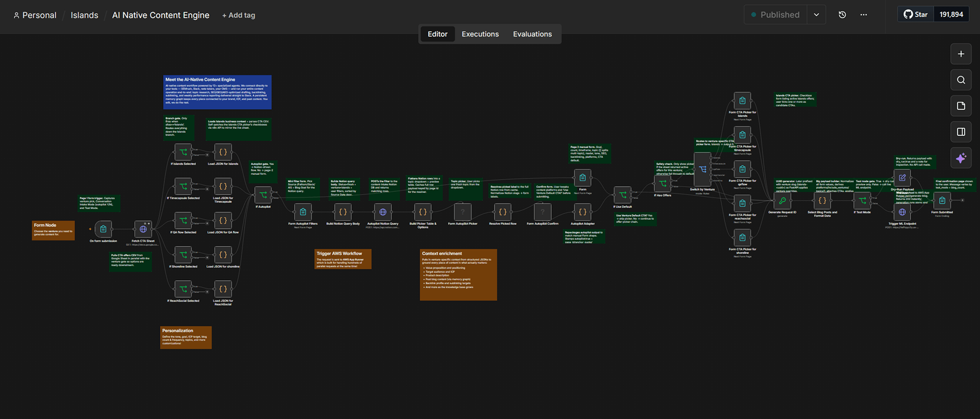Select the 'If Shoreline Selected' node

tap(183, 255)
